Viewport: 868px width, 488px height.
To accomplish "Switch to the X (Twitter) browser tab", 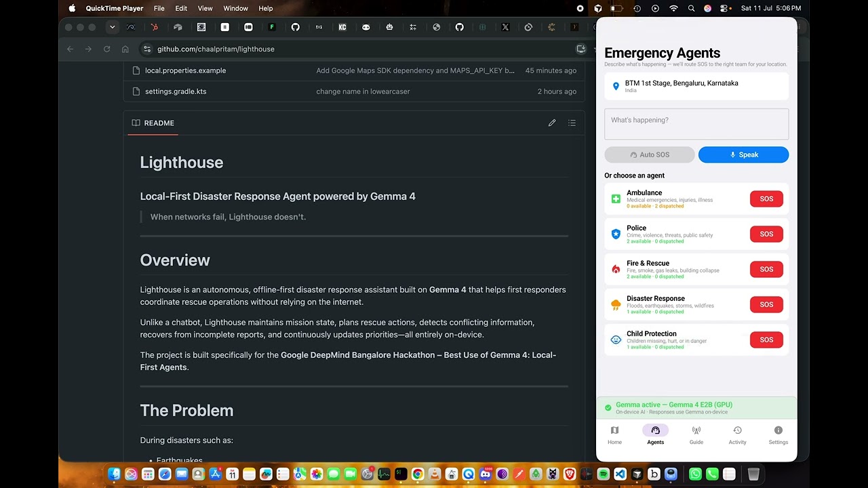I will click(505, 27).
